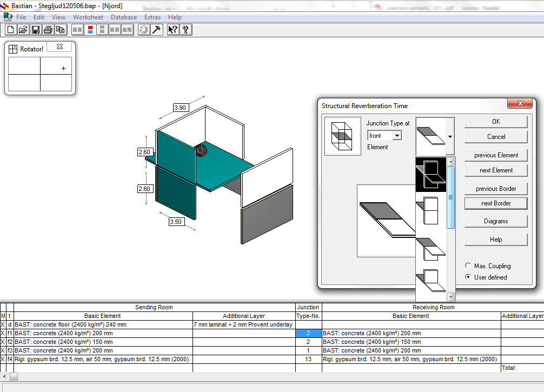This screenshot has width=544, height=392.
Task: Choose the fourth junction type at list bottom
Action: point(431,280)
